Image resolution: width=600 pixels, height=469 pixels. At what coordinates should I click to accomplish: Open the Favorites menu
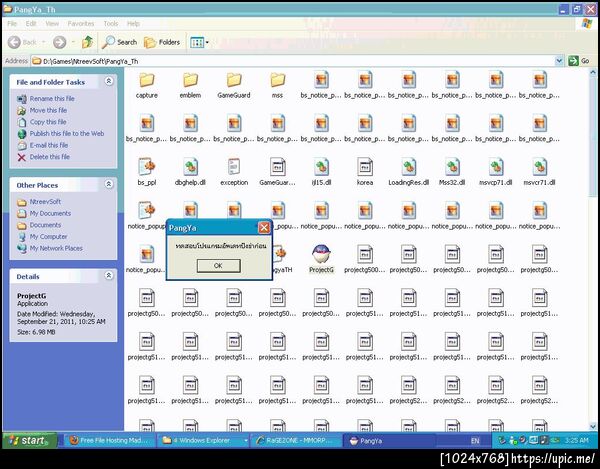[x=81, y=24]
